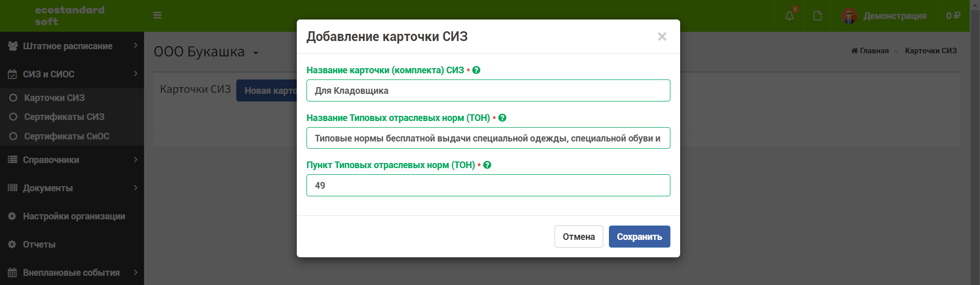980x285 pixels.
Task: Click the Штатное расписание people icon
Action: [12, 46]
